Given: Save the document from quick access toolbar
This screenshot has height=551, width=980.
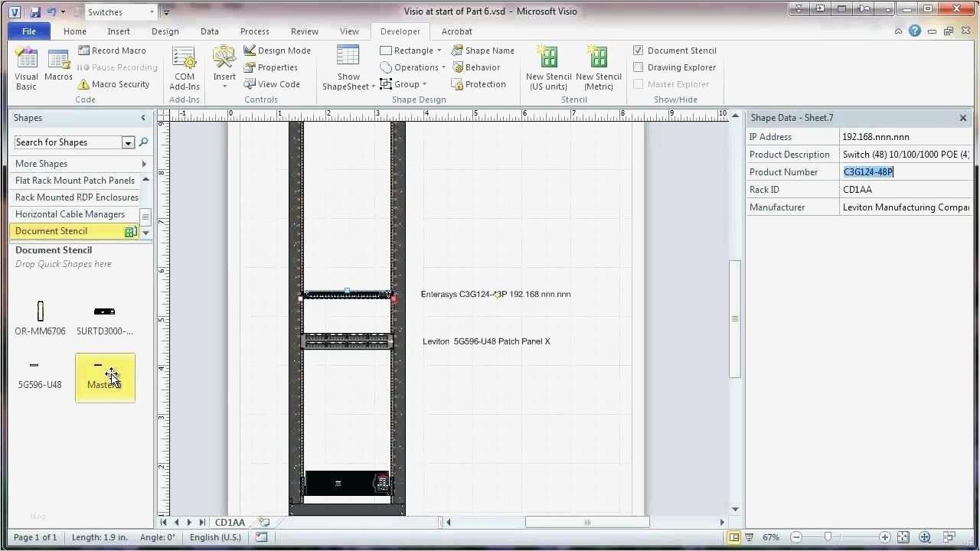Looking at the screenshot, I should pos(35,11).
